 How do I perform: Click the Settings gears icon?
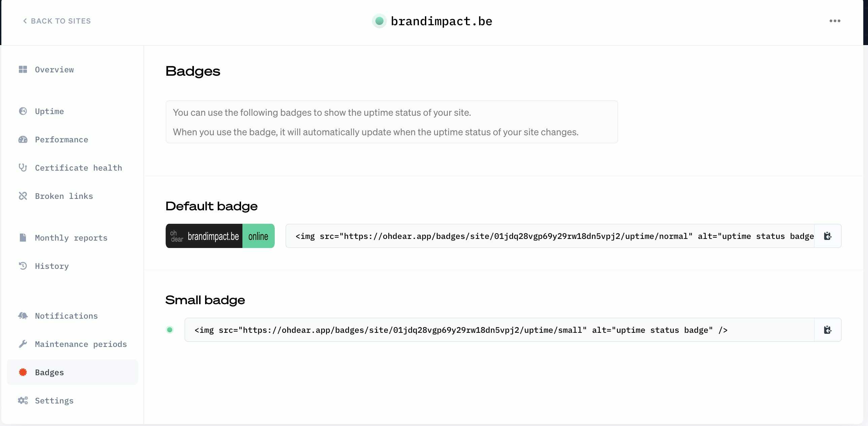(x=23, y=401)
